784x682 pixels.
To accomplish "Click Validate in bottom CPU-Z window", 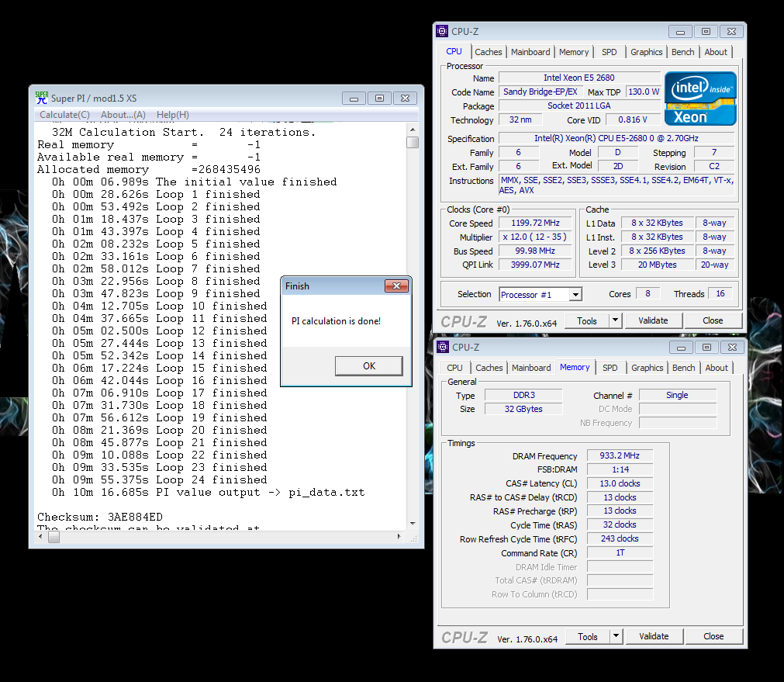I will tap(654, 636).
